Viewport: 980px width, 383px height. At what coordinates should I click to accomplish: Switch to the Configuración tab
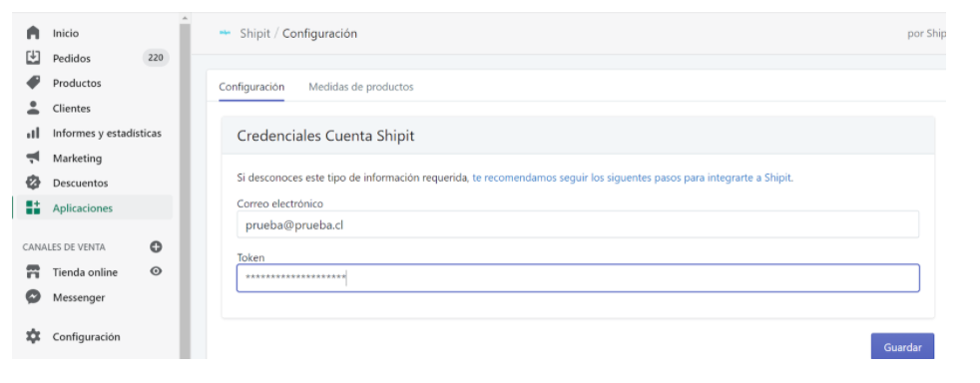click(251, 87)
